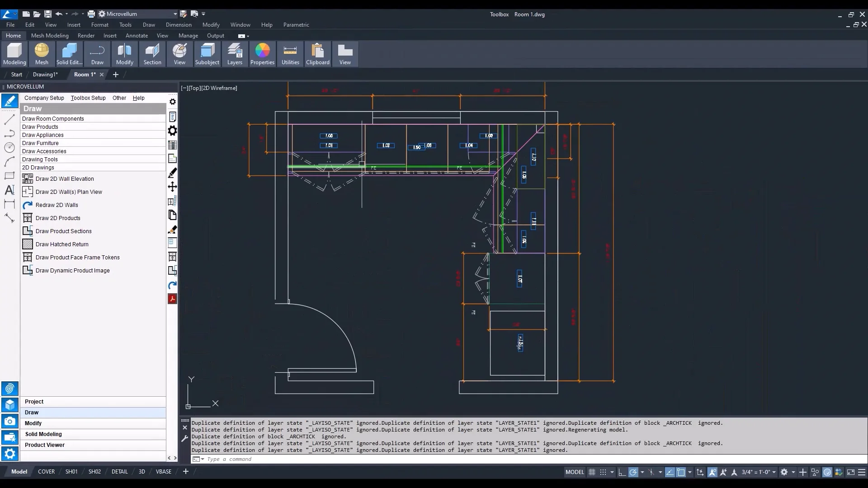
Task: Open the Layers manager
Action: pyautogui.click(x=235, y=54)
